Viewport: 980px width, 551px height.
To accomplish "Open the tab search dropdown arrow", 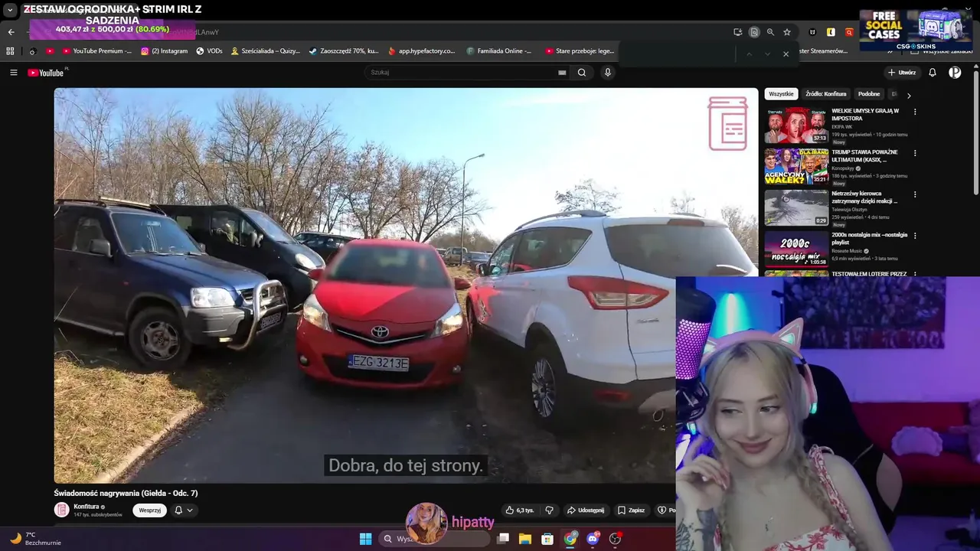I will [10, 11].
